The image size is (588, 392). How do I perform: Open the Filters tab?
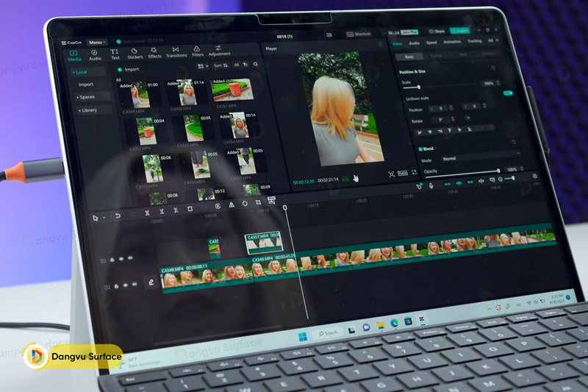click(x=197, y=51)
